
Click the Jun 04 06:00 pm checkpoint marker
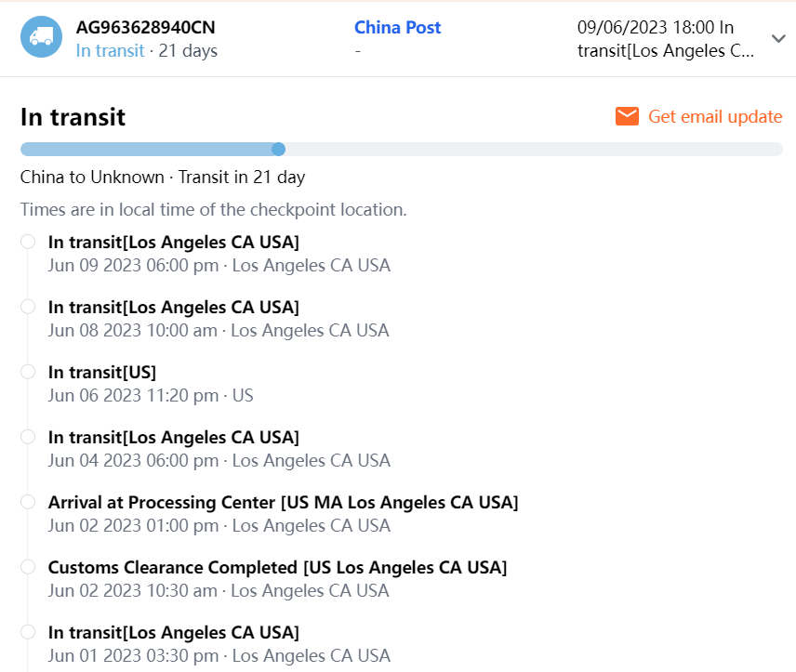[28, 437]
